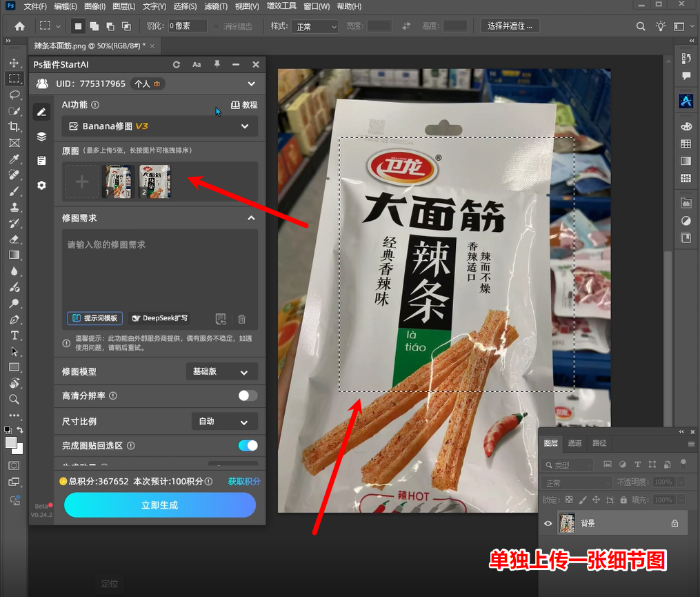The image size is (700, 597).
Task: Select the Eraser tool
Action: pos(14,239)
